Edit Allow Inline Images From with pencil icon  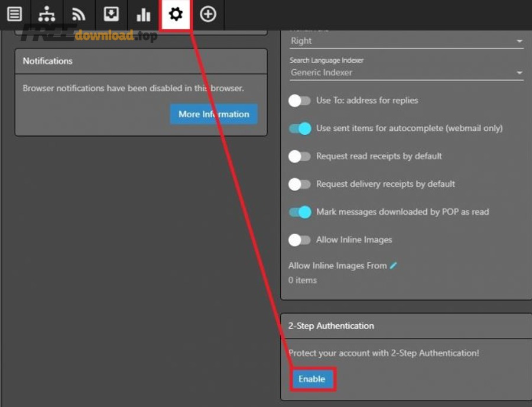pyautogui.click(x=394, y=266)
